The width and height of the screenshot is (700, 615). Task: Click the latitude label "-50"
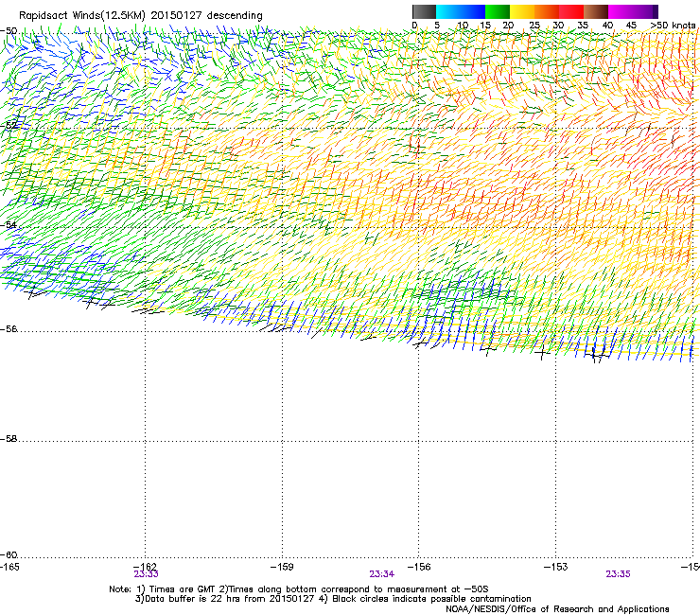(9, 31)
